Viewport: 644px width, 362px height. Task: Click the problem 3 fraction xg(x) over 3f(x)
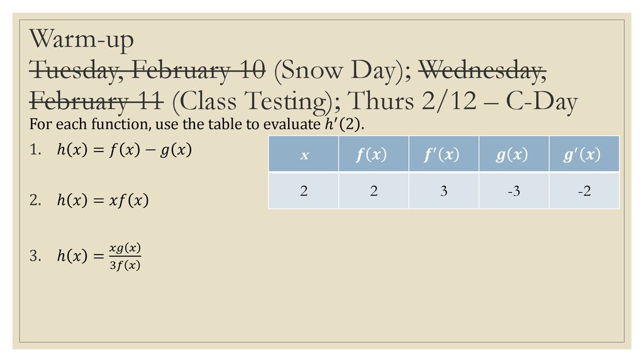125,256
